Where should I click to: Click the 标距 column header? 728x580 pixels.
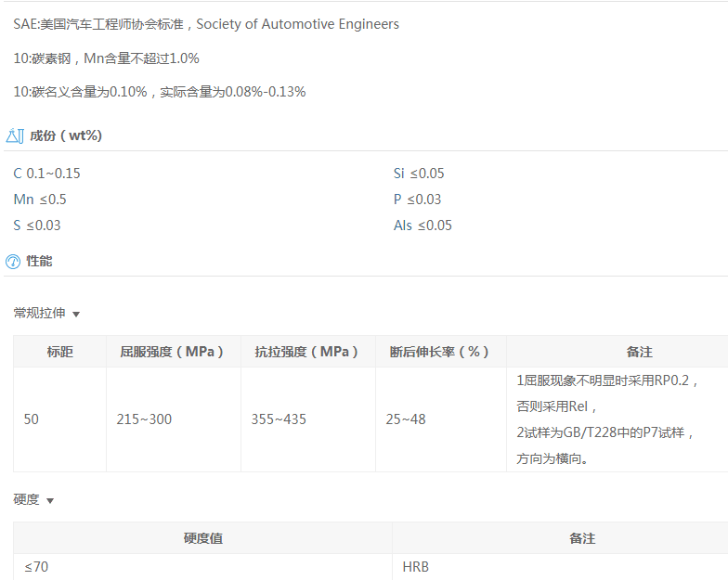pos(60,352)
